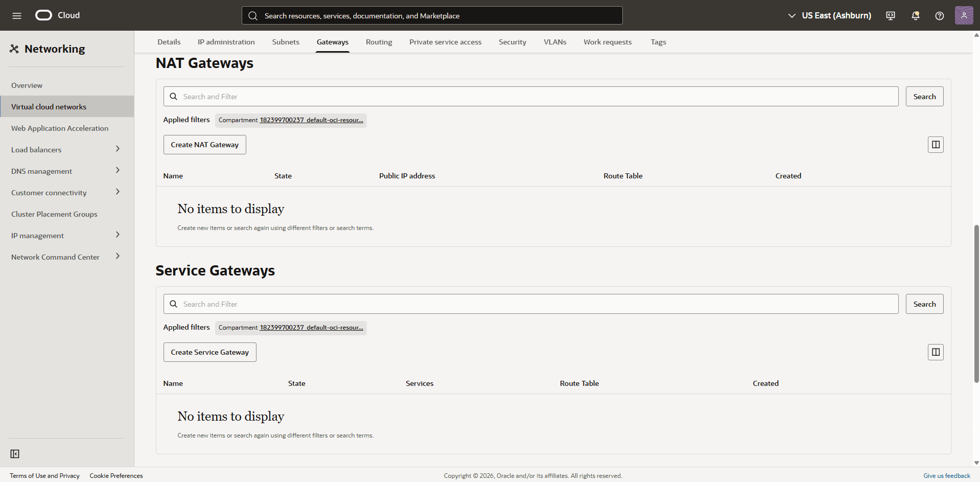The image size is (980, 482).
Task: Open the help question mark icon
Action: (939, 15)
